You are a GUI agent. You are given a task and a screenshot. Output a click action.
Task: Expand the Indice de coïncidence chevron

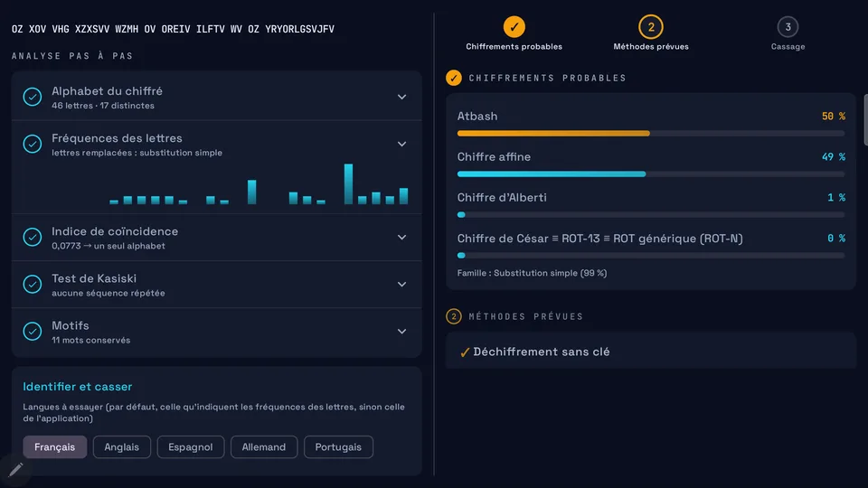pyautogui.click(x=401, y=237)
